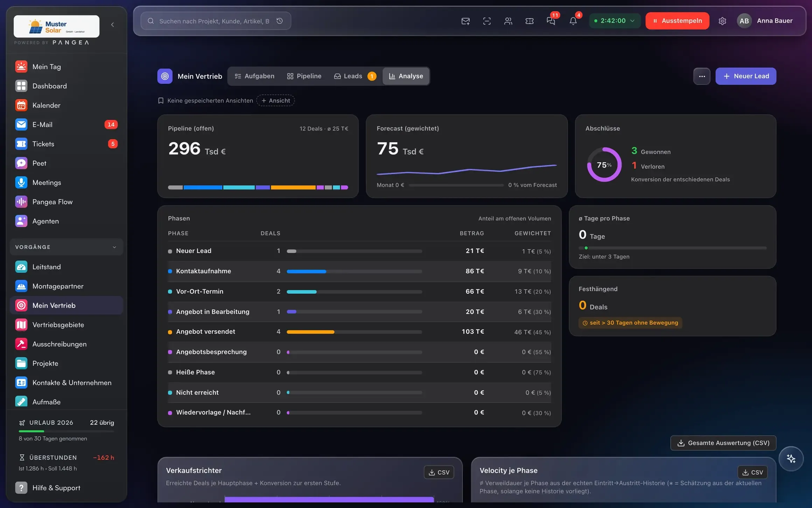This screenshot has height=508, width=812.
Task: Click the compose email icon in top bar
Action: [465, 21]
